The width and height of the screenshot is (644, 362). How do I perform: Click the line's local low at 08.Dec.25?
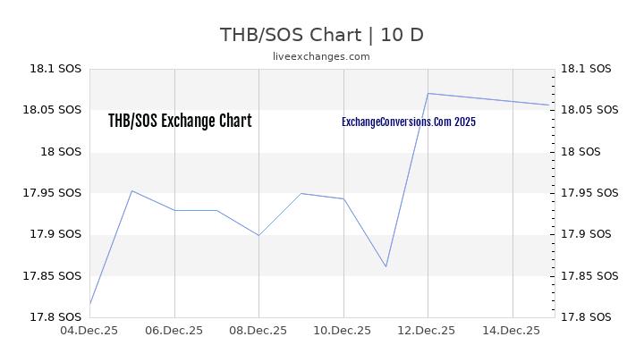258,235
